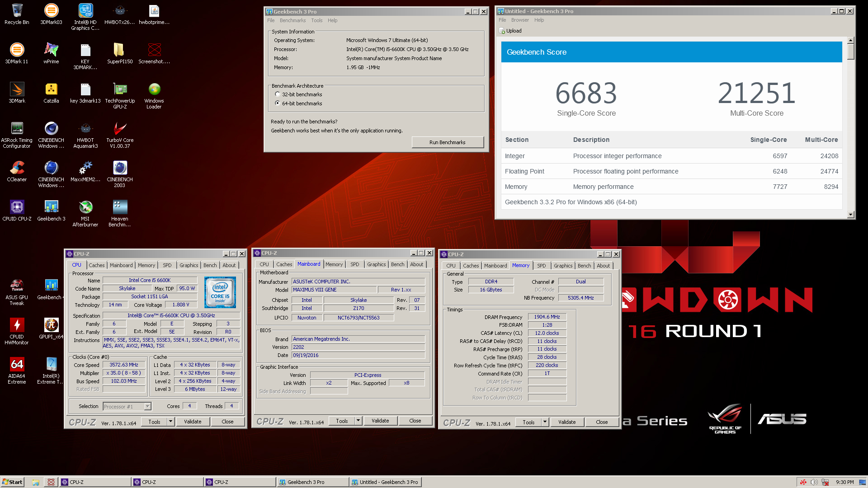Viewport: 868px width, 488px height.
Task: Click the Core Speed value field
Action: [124, 365]
